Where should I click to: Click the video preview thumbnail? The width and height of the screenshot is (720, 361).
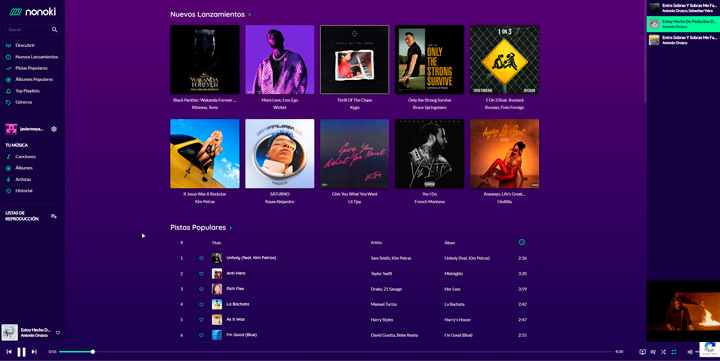coord(683,311)
